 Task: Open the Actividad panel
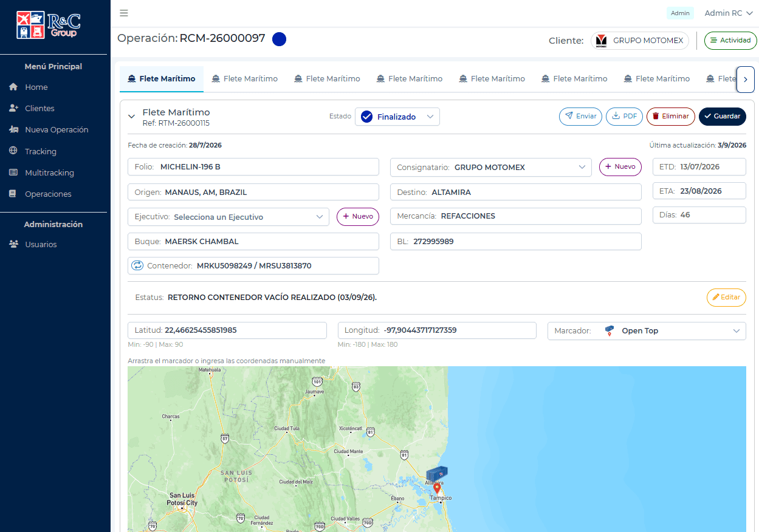coord(730,41)
